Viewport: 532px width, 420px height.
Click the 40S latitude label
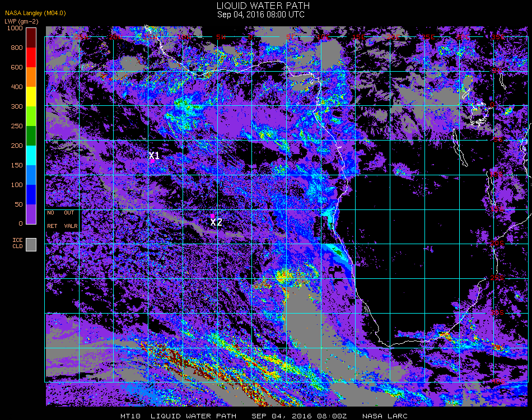498,382
